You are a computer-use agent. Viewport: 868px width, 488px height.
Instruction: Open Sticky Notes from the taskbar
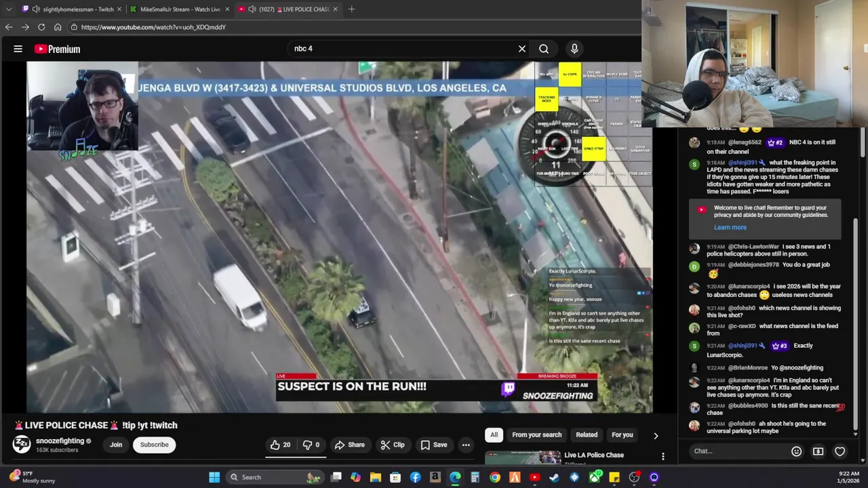tap(614, 477)
